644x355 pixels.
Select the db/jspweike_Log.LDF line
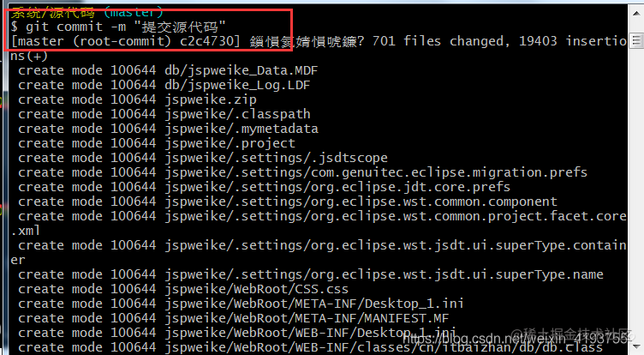[164, 85]
